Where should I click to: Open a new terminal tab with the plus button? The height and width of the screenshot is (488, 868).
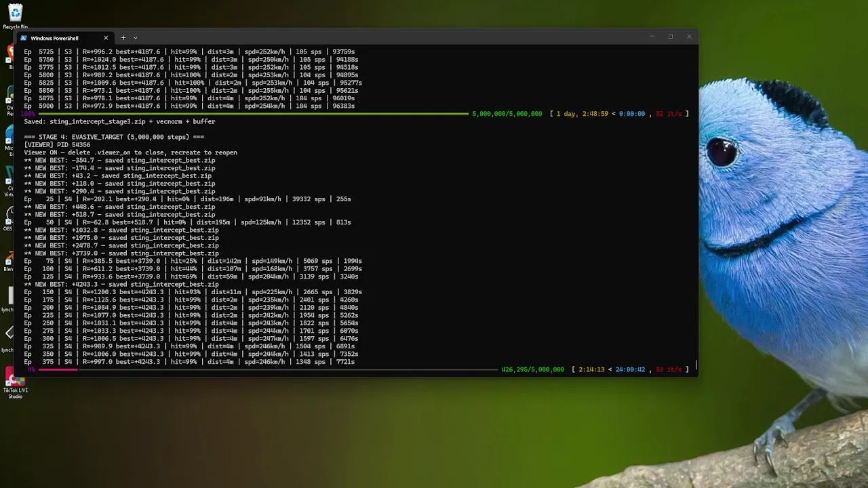(123, 38)
